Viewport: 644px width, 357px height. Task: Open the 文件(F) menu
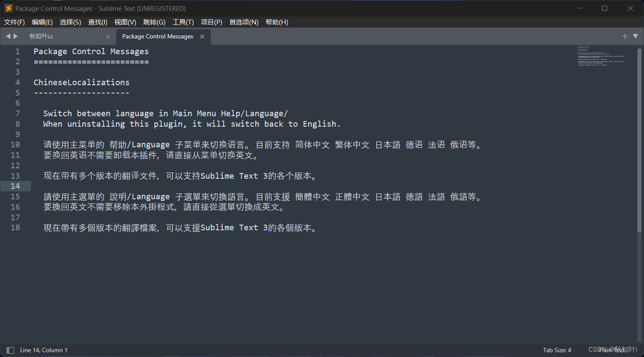[x=14, y=22]
